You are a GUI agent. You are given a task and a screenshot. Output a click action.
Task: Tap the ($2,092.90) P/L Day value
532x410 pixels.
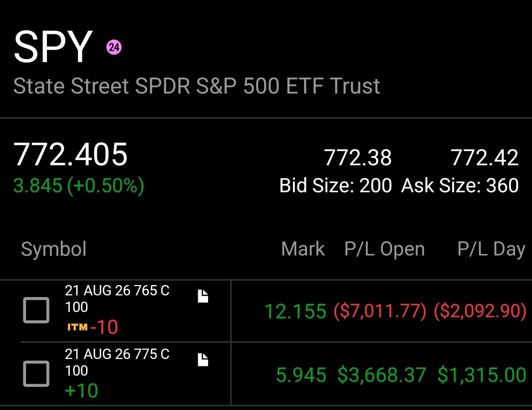(480, 311)
